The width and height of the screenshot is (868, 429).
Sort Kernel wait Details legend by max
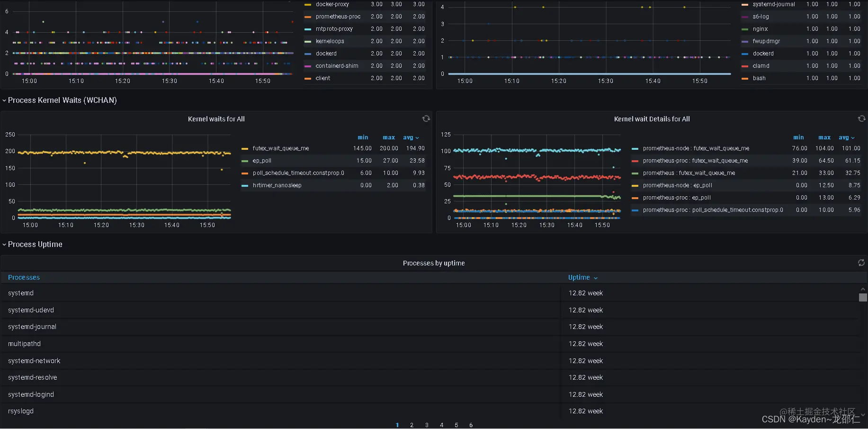tap(824, 137)
